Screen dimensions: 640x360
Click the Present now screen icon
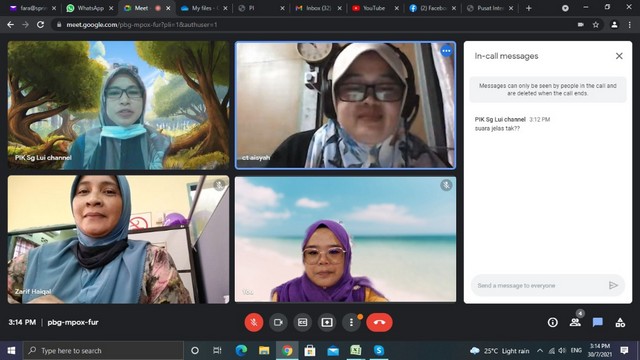[327, 322]
